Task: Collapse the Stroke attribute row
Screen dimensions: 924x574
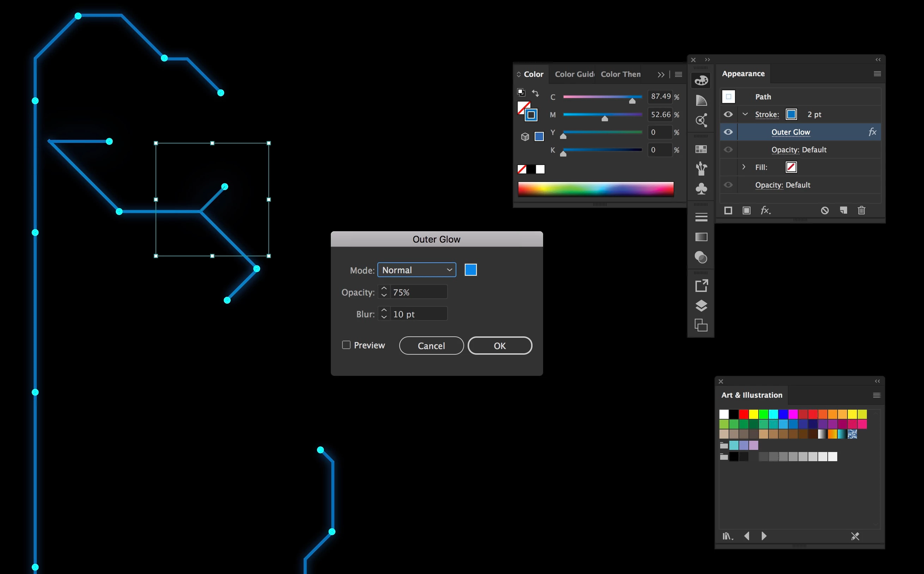Action: [745, 114]
